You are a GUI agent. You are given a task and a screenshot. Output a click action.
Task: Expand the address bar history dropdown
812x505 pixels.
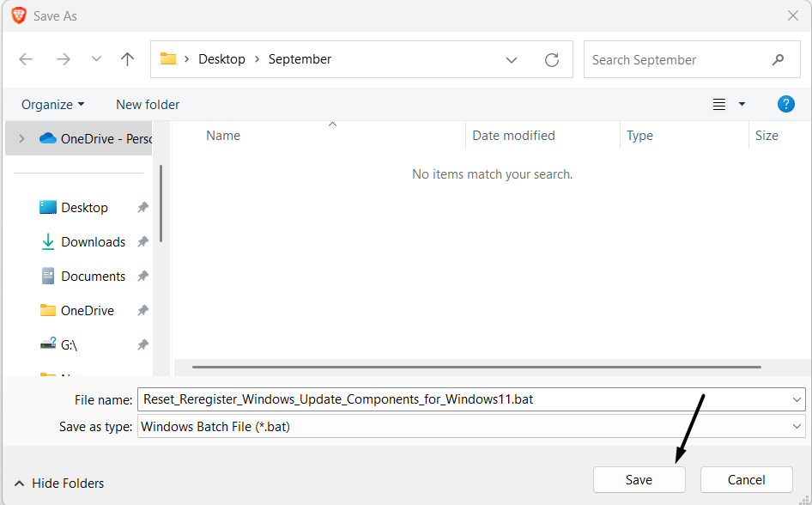[512, 60]
